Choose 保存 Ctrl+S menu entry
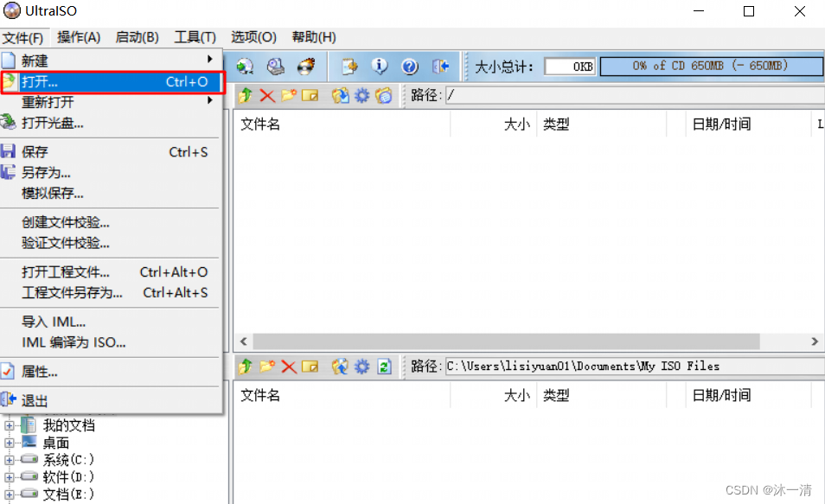 coord(111,152)
